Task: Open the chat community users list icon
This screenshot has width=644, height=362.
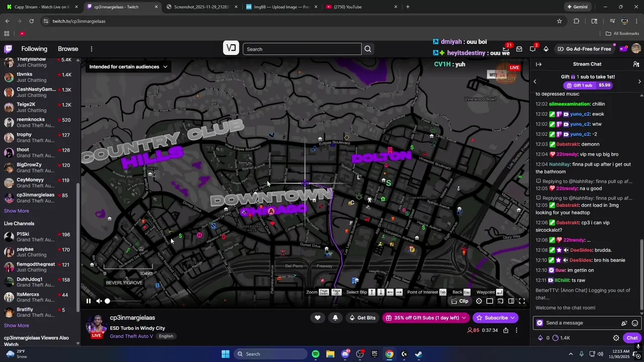Action: point(636,64)
